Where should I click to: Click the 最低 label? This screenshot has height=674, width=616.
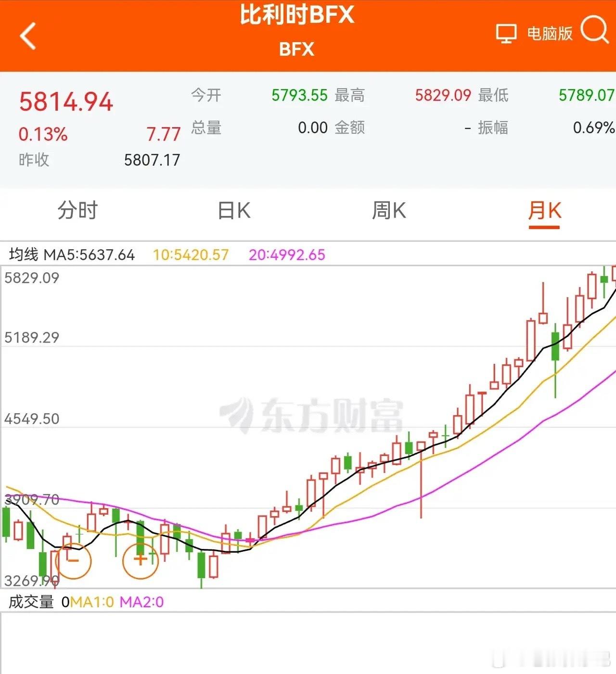point(493,95)
